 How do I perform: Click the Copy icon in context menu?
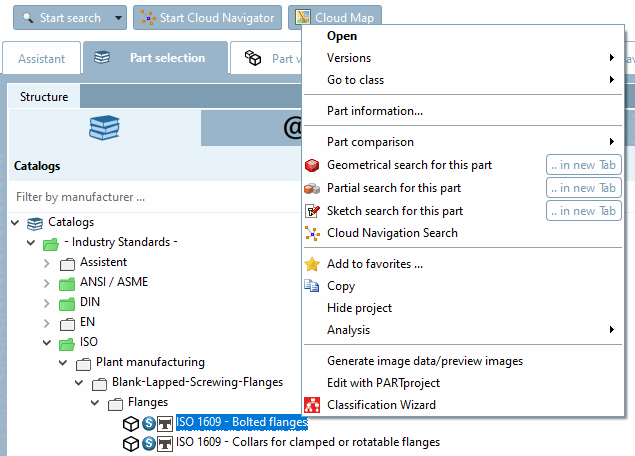coord(313,286)
